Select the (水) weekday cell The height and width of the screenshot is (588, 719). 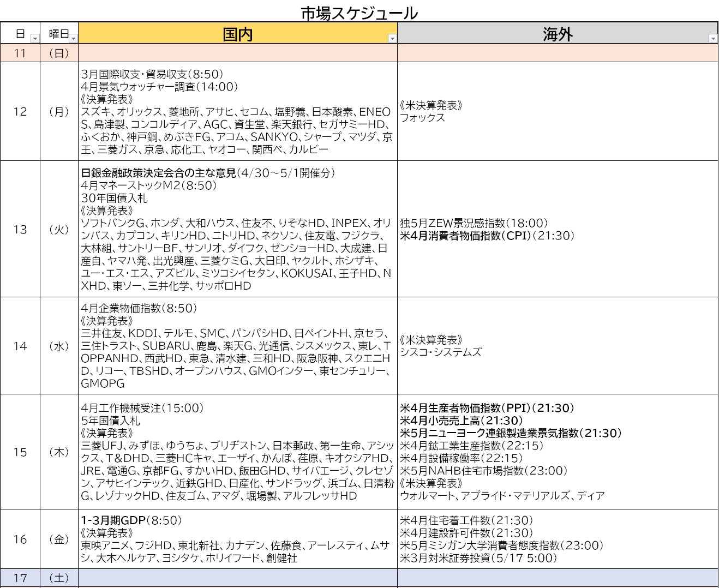[59, 346]
